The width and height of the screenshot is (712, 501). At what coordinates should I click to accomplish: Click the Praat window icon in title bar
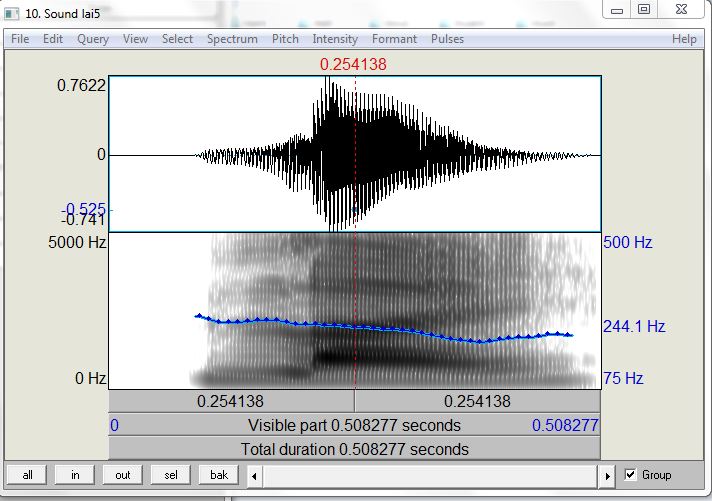tap(11, 14)
